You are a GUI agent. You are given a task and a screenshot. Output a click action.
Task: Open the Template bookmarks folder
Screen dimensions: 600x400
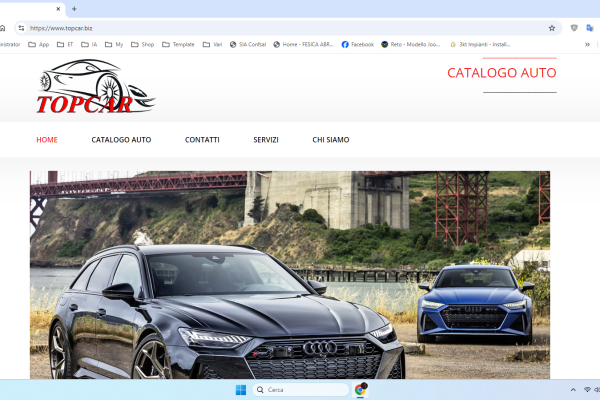point(178,44)
